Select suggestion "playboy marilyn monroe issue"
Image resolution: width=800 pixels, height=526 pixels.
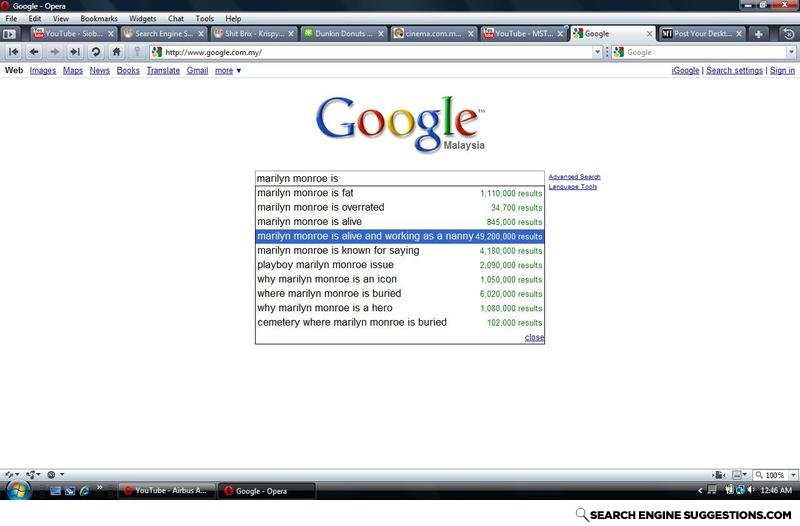point(400,265)
